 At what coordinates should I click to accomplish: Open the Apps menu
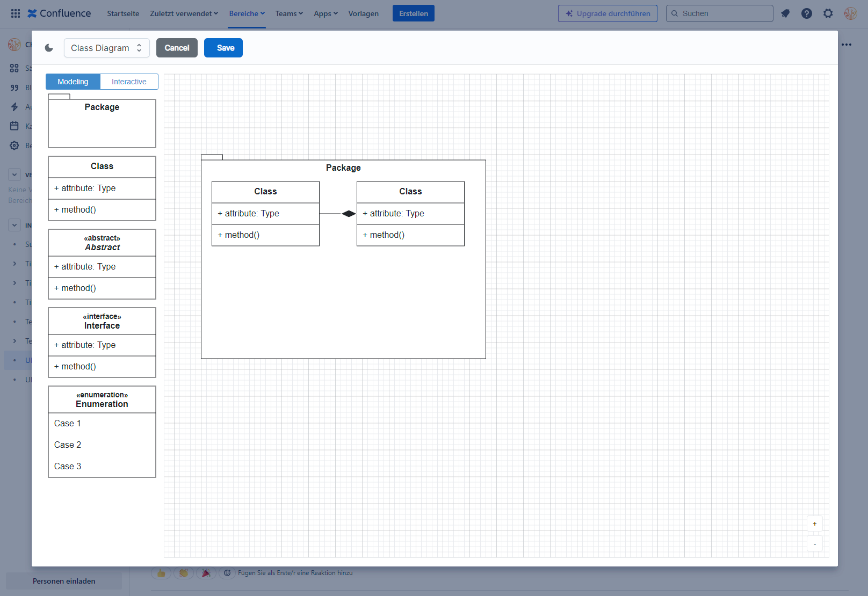pyautogui.click(x=325, y=13)
